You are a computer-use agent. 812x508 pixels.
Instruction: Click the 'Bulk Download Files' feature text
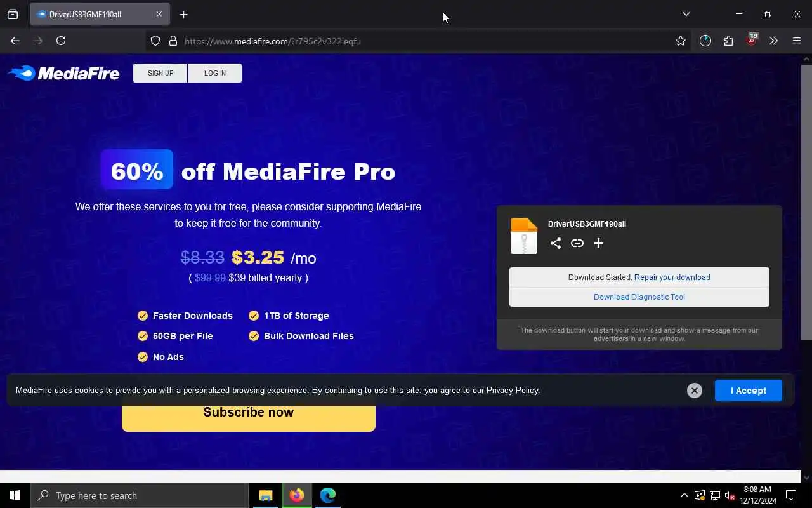pyautogui.click(x=309, y=336)
